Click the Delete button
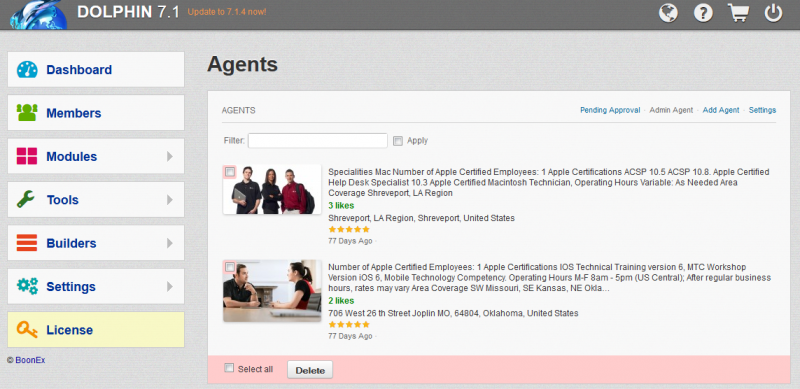800x389 pixels. tap(310, 370)
